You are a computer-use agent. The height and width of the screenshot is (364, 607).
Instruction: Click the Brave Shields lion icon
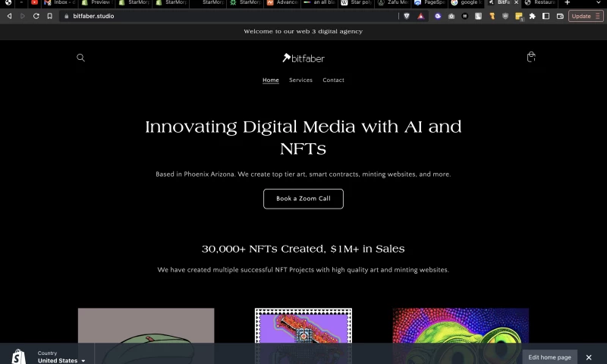pos(406,16)
